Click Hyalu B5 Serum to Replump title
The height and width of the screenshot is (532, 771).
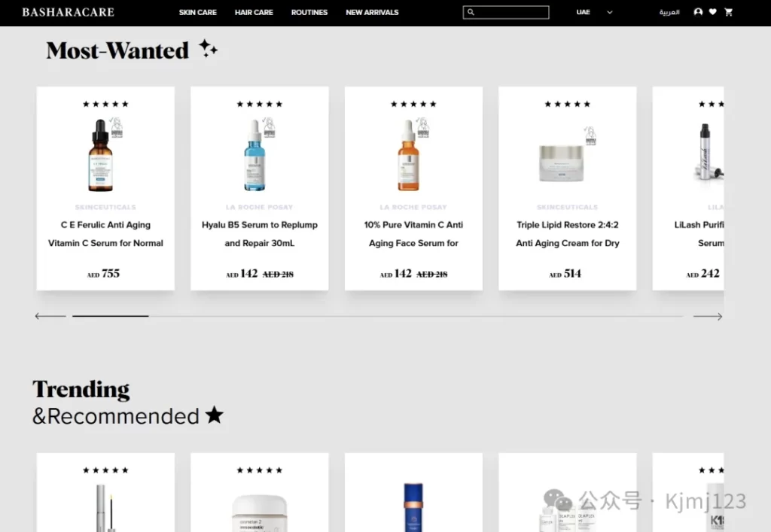[x=260, y=234]
